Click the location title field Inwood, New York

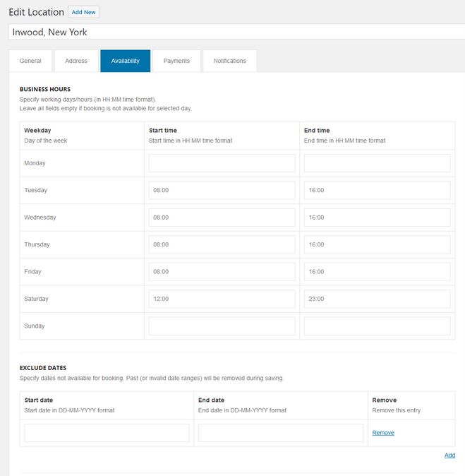237,32
